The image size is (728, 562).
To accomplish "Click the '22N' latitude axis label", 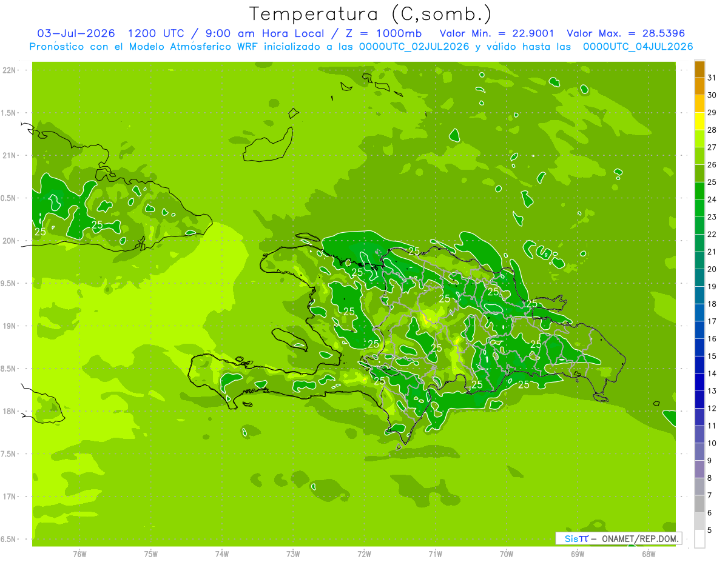I will (10, 70).
